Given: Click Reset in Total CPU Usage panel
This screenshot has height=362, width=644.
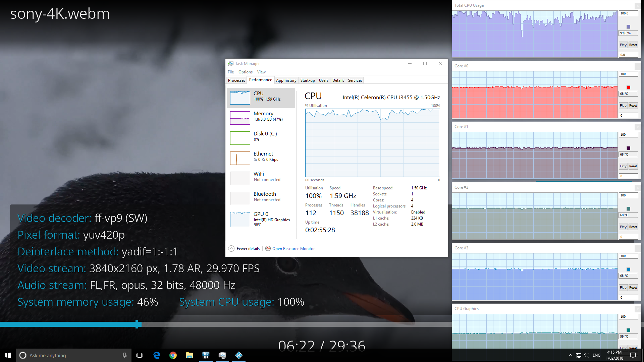Looking at the screenshot, I should (x=633, y=45).
